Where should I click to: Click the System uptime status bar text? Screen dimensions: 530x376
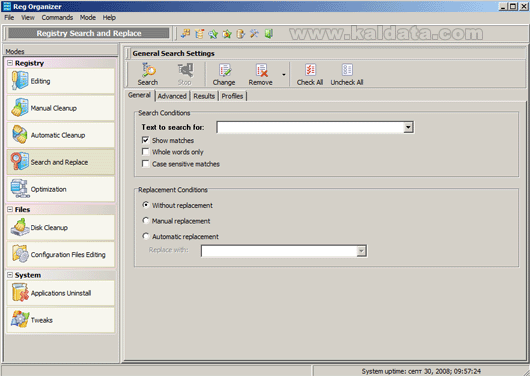[421, 371]
